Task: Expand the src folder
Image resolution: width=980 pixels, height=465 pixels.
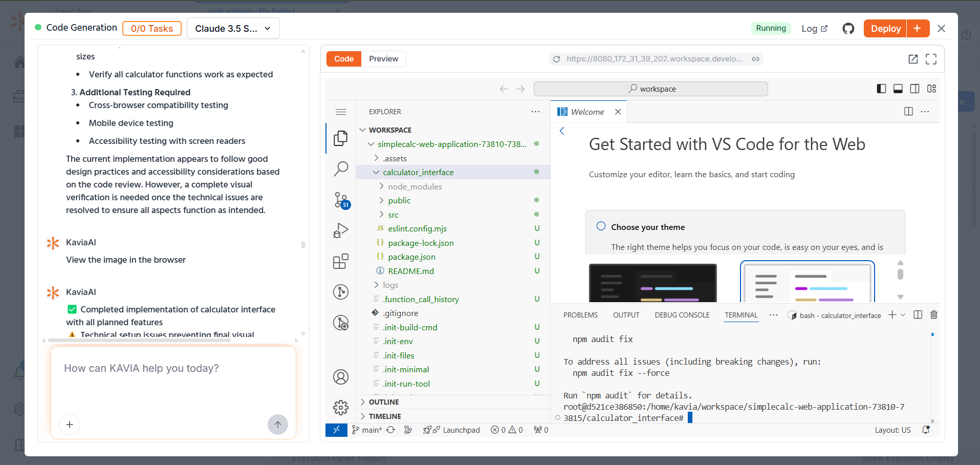Action: coord(381,215)
